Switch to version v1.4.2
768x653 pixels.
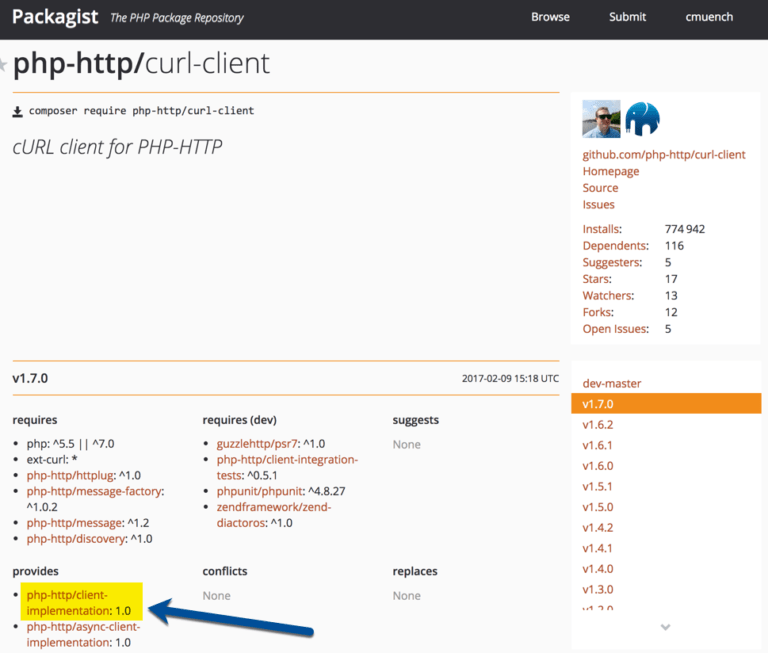point(598,528)
